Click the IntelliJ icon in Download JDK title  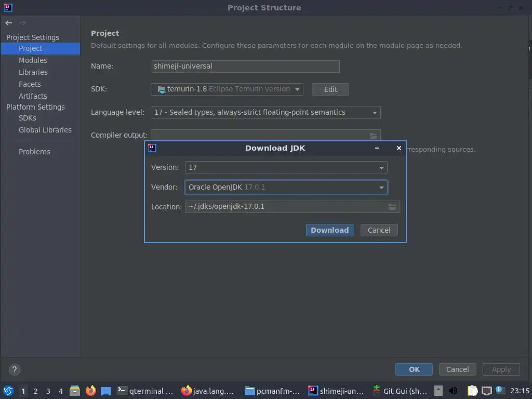pos(152,148)
